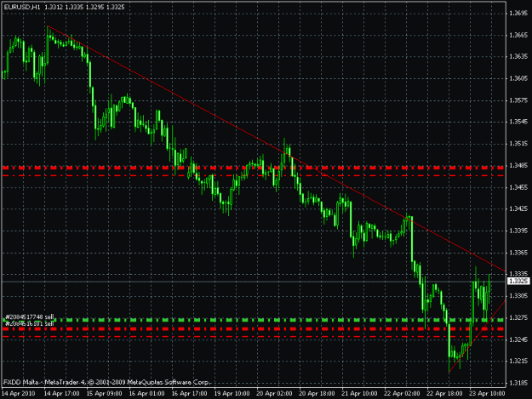This screenshot has height=399, width=532.
Task: Click the 14 Apr 17:00 time axis label
Action: (x=62, y=394)
